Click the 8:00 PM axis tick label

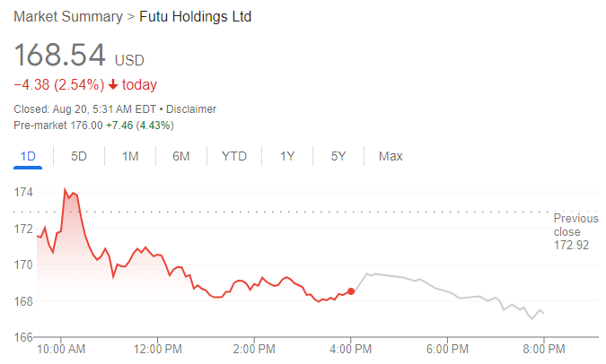point(544,350)
